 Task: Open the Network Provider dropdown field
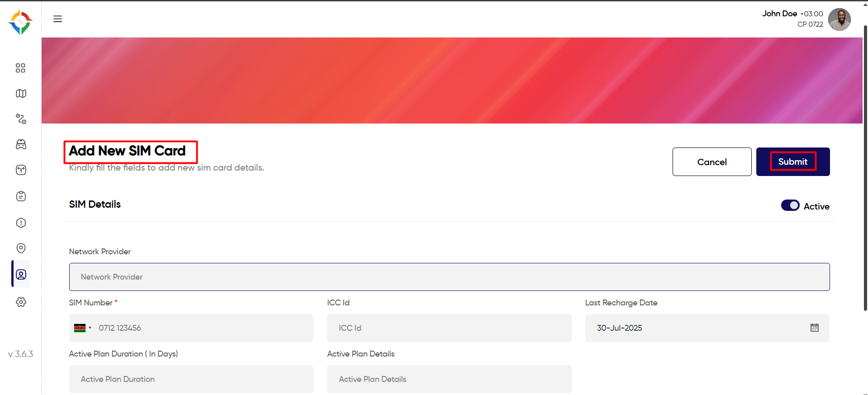(449, 277)
